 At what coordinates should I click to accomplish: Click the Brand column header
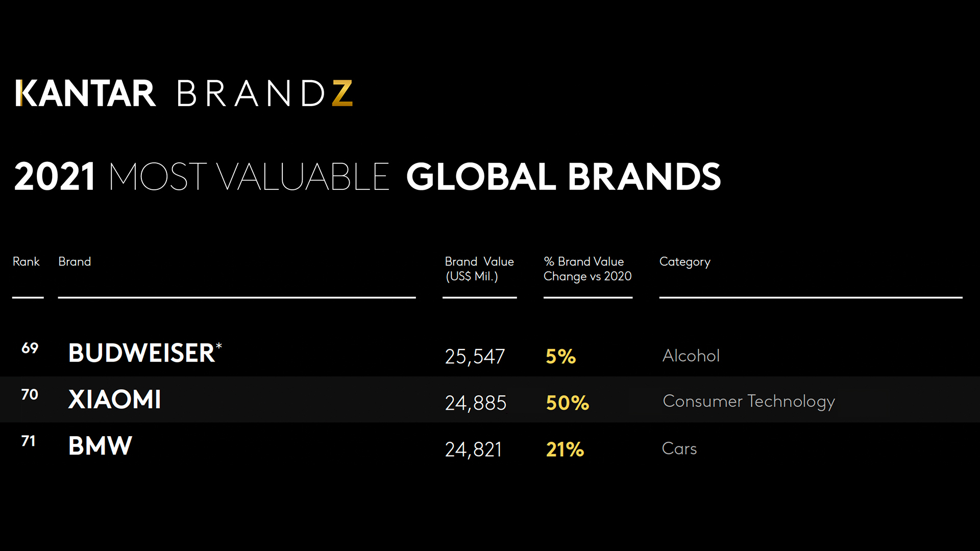(x=75, y=262)
